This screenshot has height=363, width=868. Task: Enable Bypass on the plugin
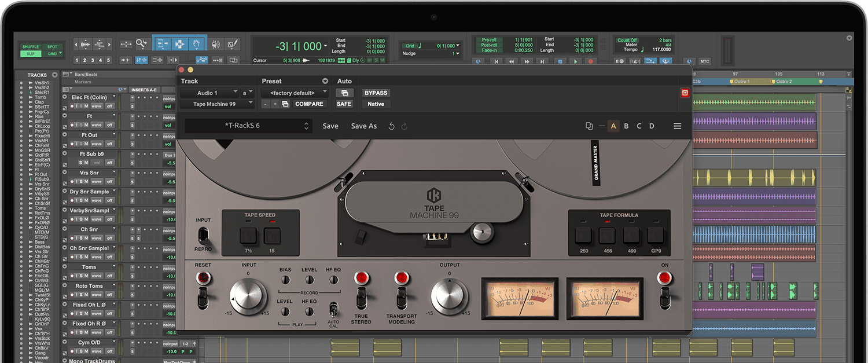click(375, 93)
